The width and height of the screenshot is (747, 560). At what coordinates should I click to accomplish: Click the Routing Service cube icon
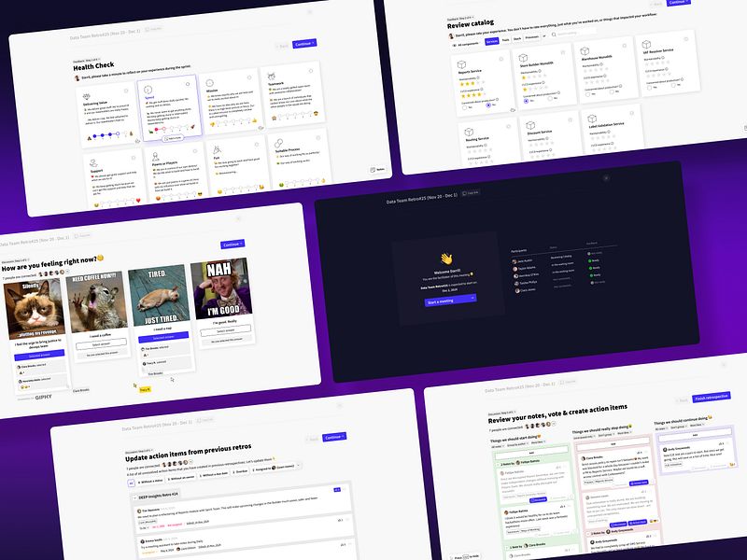[469, 132]
